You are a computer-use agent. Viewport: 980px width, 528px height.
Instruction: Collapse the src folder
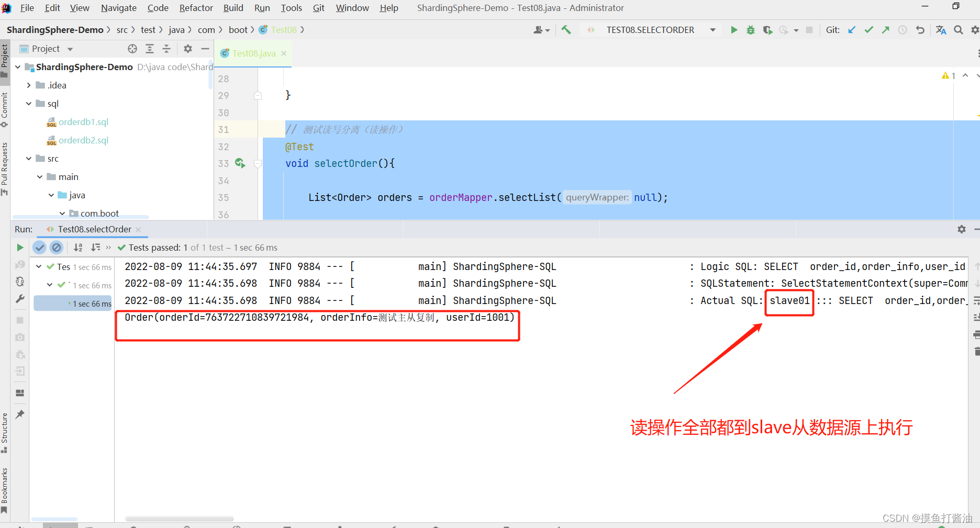tap(29, 159)
